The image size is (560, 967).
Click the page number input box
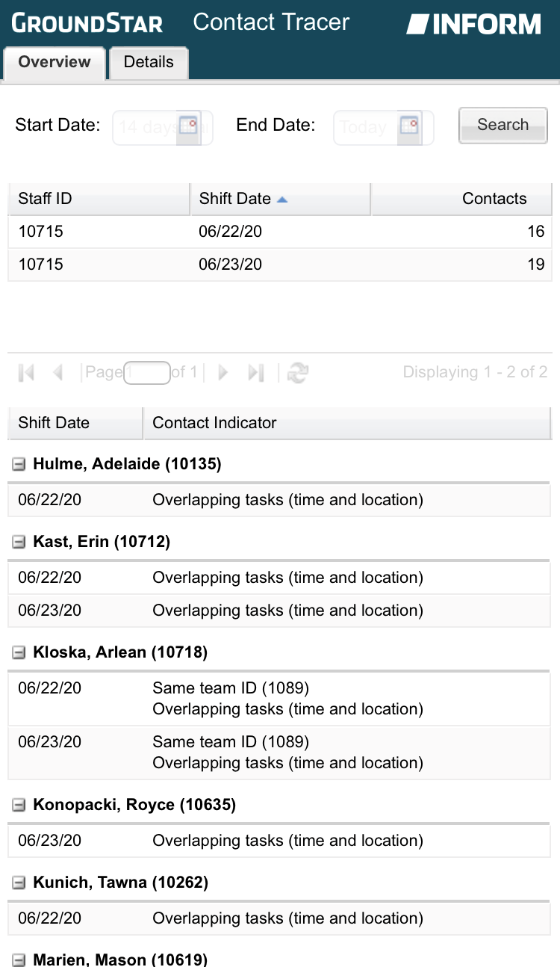tap(146, 372)
